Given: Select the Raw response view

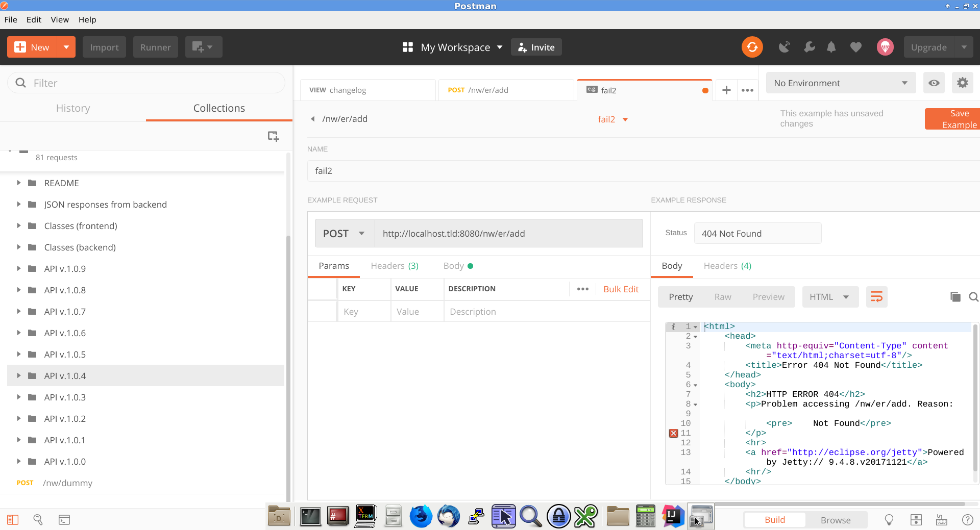Looking at the screenshot, I should [x=723, y=296].
